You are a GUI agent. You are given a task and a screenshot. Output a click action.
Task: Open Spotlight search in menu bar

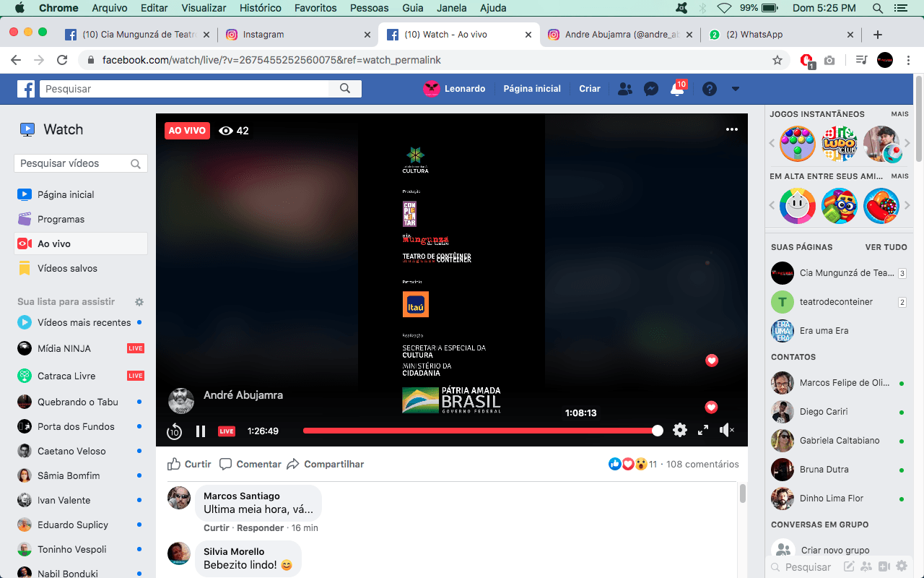click(878, 8)
